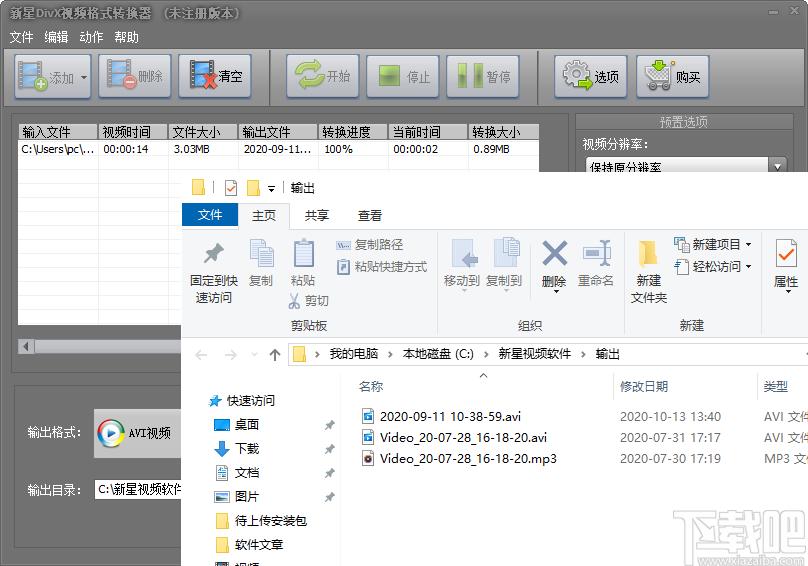
Task: Select the C:\Users\pc\... input file row
Action: [278, 149]
